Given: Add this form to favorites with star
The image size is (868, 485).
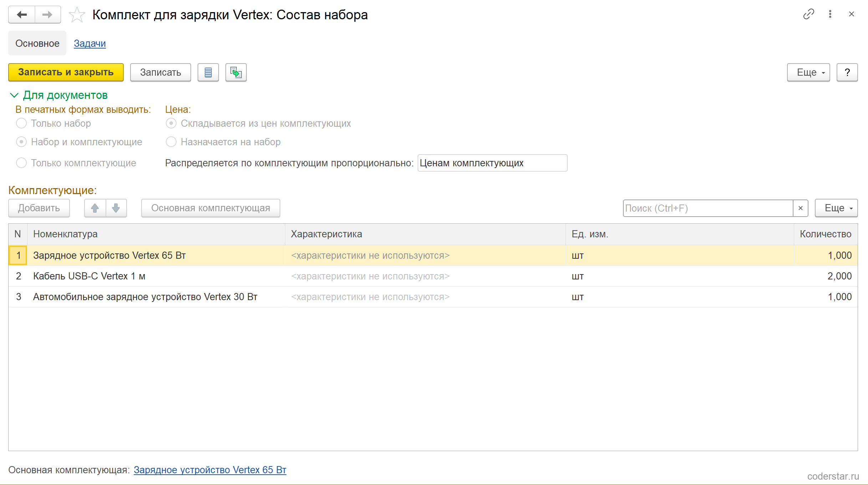Looking at the screenshot, I should coord(77,15).
